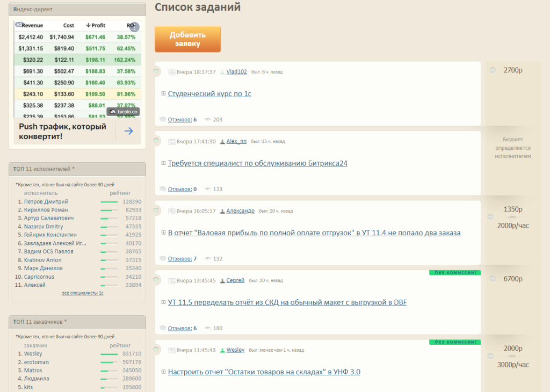This screenshot has height=392, width=550.
Task: Open Петров Дмитрий in the top performers list
Action: pos(46,201)
